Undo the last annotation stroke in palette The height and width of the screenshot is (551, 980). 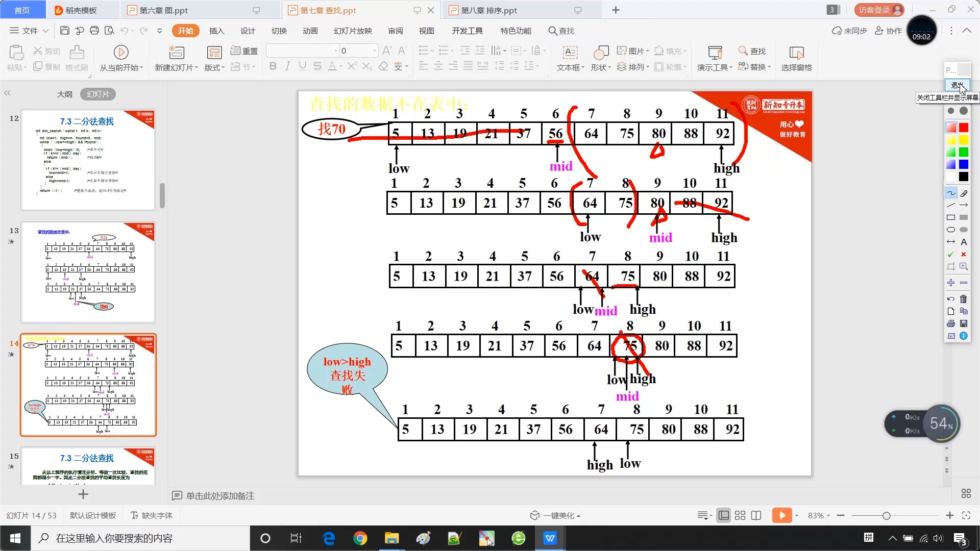951,299
